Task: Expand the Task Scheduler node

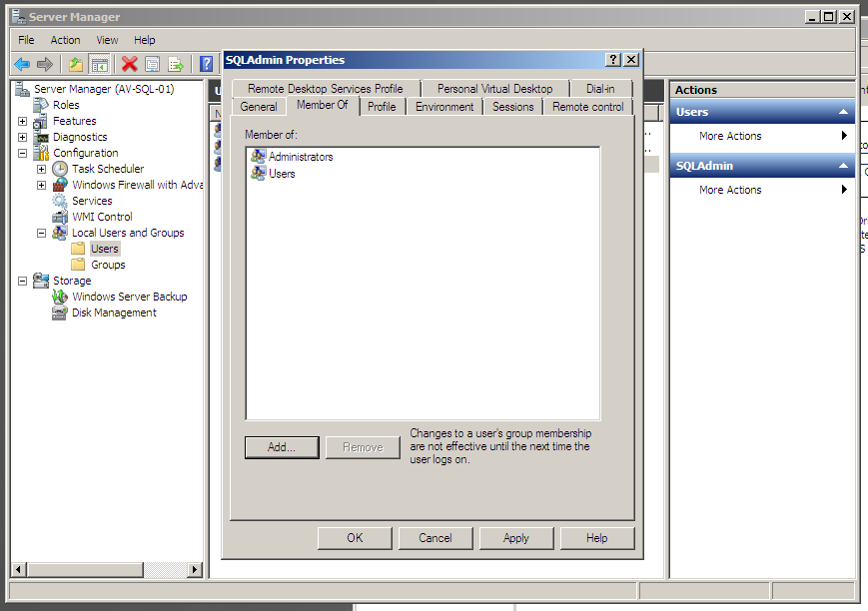Action: coord(42,170)
